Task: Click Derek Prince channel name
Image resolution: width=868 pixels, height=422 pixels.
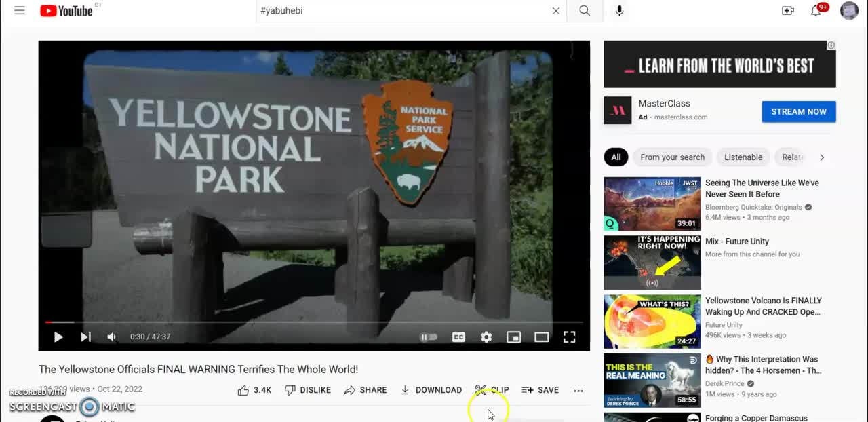Action: click(x=725, y=384)
